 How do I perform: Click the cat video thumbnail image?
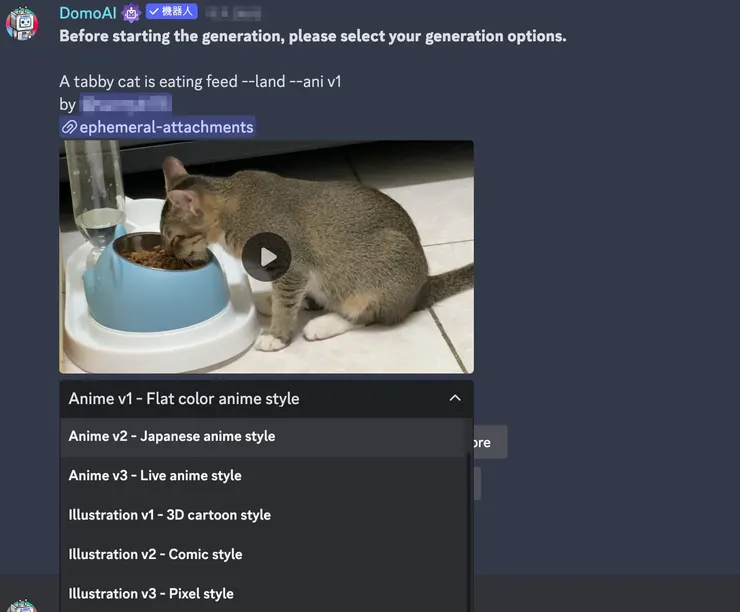coord(266,257)
